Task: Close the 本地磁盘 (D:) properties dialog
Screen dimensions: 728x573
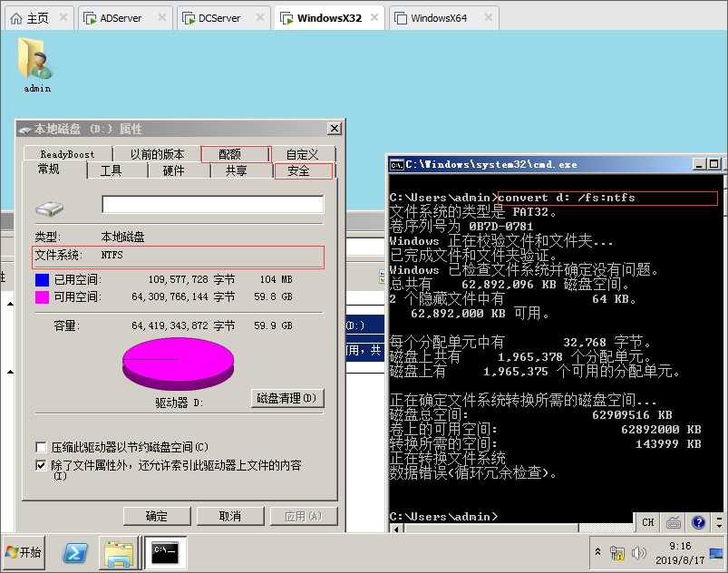Action: (335, 129)
